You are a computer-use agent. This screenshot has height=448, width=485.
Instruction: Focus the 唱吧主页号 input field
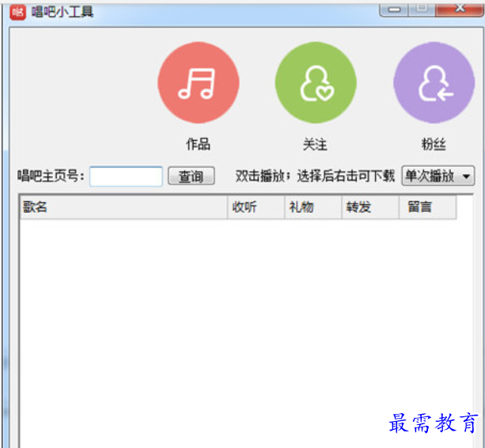click(126, 177)
